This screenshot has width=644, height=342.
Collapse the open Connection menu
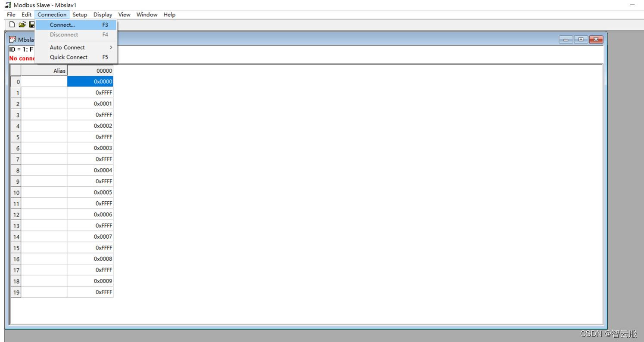click(52, 15)
